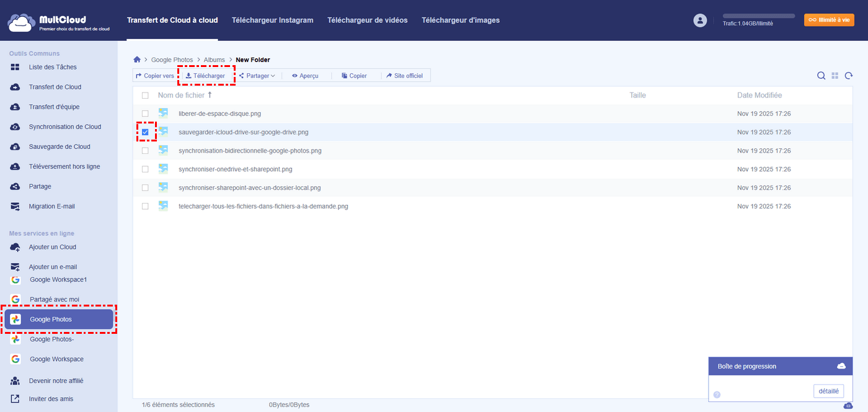The height and width of the screenshot is (412, 868).
Task: Sort by Taille column header
Action: click(x=637, y=96)
